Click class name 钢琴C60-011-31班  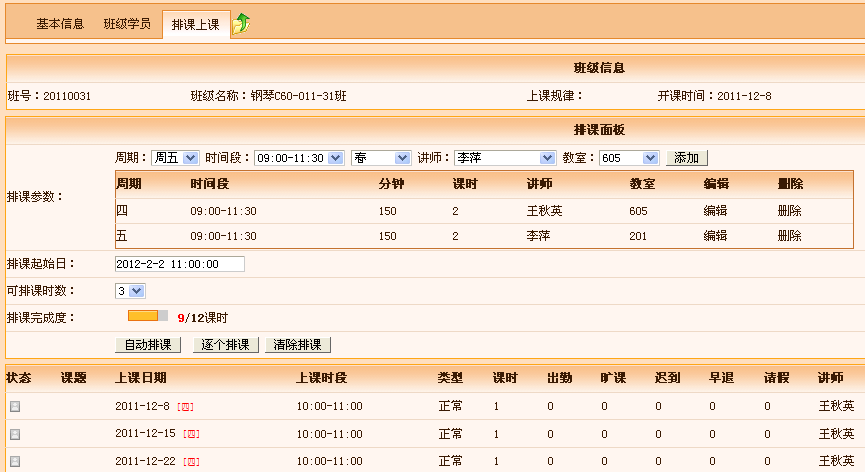click(x=298, y=96)
